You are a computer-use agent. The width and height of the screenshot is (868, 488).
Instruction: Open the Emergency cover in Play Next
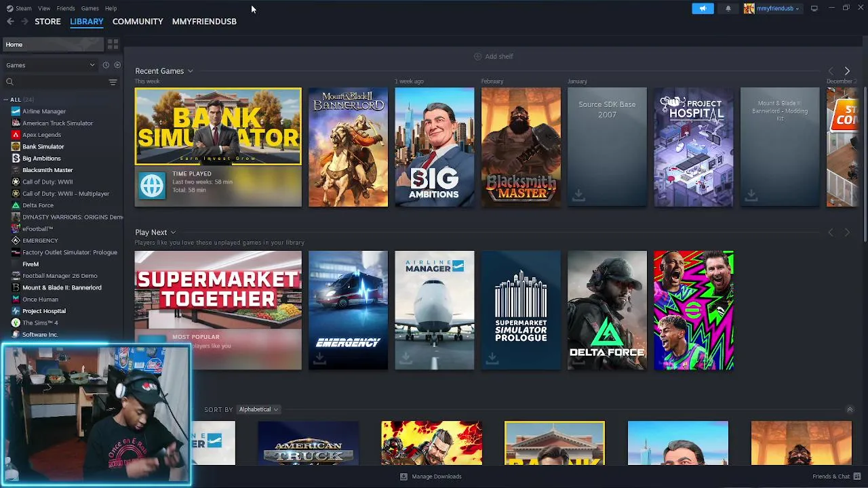point(348,310)
